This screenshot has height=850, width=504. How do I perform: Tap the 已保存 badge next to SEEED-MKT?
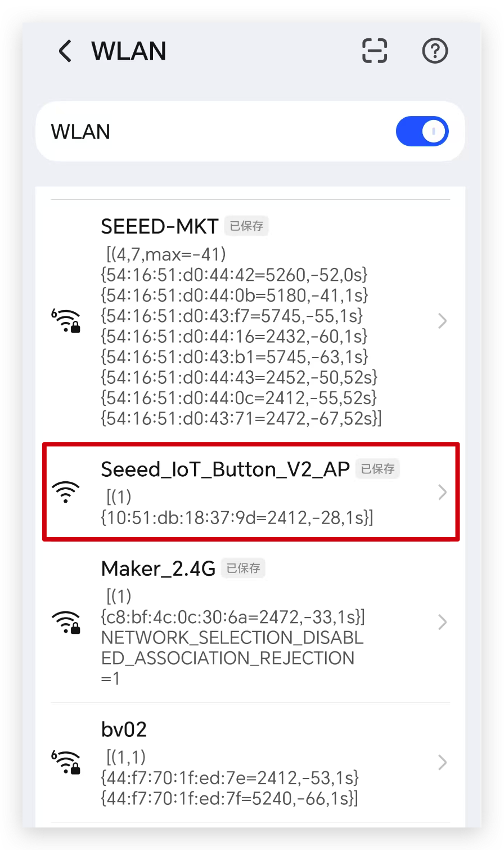(x=246, y=226)
